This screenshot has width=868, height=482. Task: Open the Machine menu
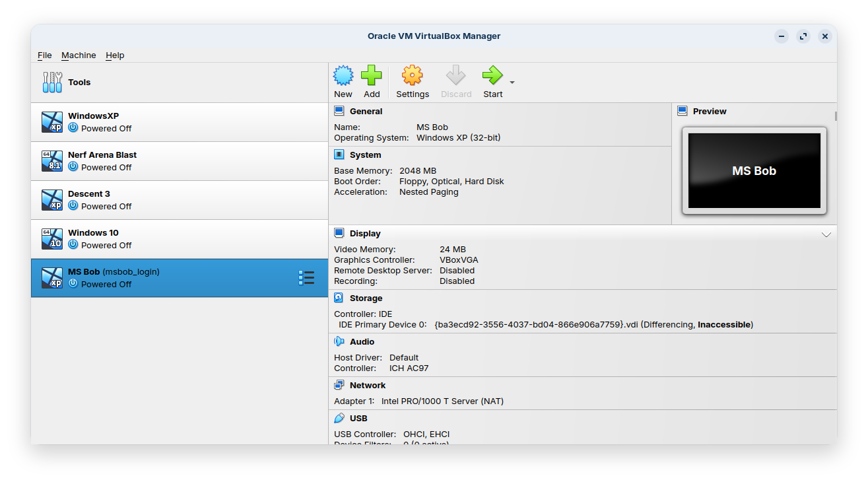tap(79, 55)
